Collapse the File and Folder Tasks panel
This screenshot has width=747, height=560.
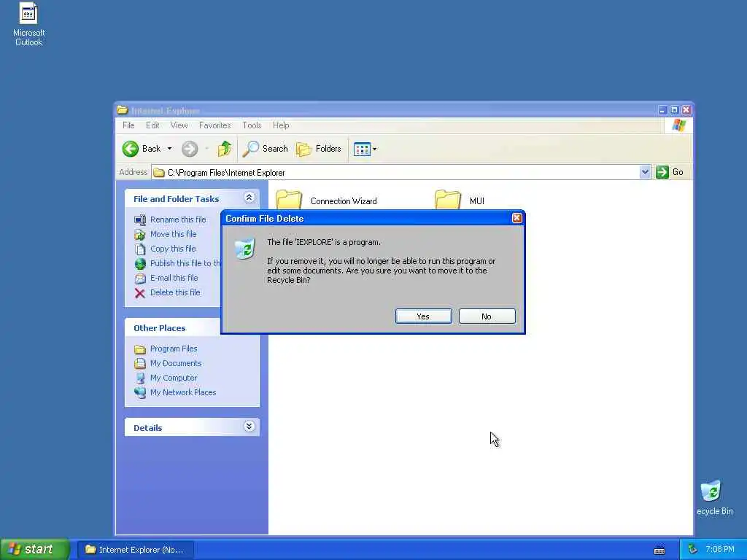click(x=249, y=198)
